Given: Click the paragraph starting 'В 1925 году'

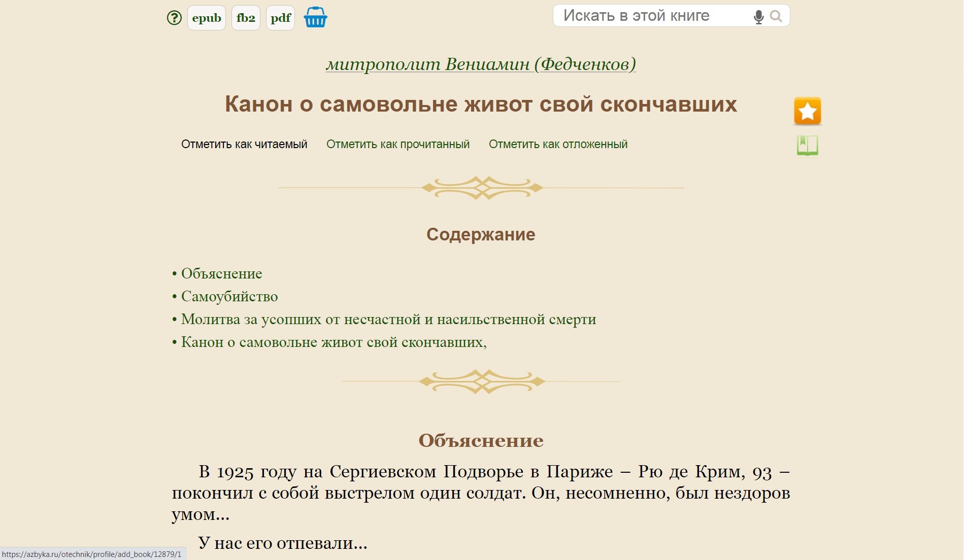Looking at the screenshot, I should 481,493.
